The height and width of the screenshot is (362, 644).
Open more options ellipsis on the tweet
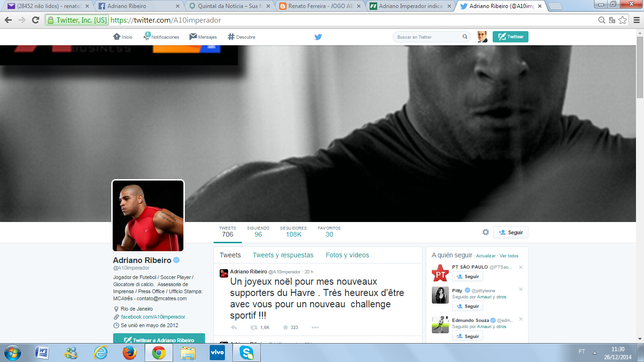click(315, 328)
